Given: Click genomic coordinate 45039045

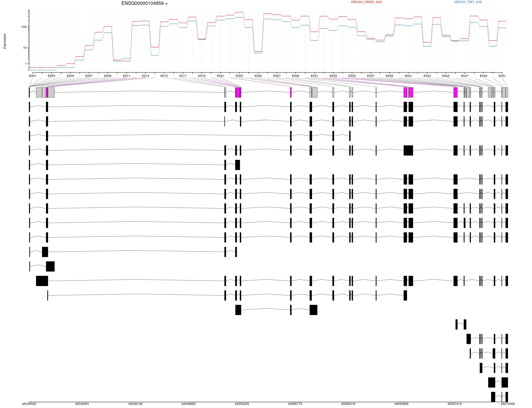Looking at the screenshot, I should [29, 404].
